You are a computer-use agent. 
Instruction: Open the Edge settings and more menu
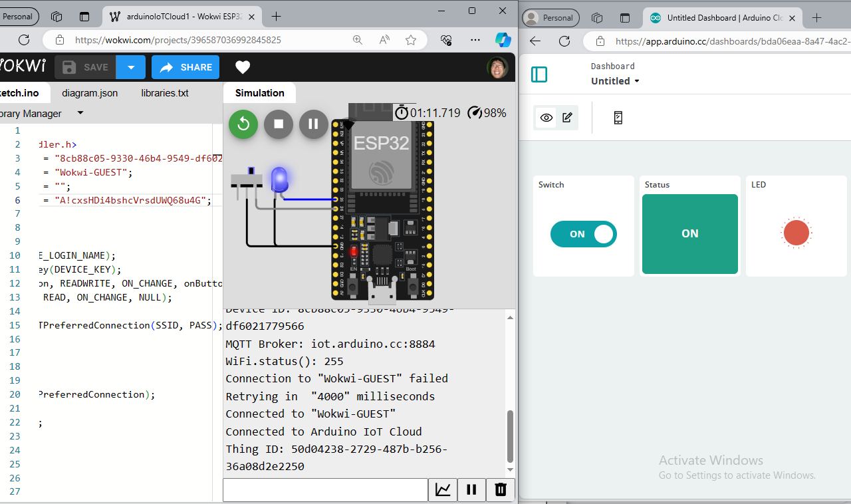(475, 40)
